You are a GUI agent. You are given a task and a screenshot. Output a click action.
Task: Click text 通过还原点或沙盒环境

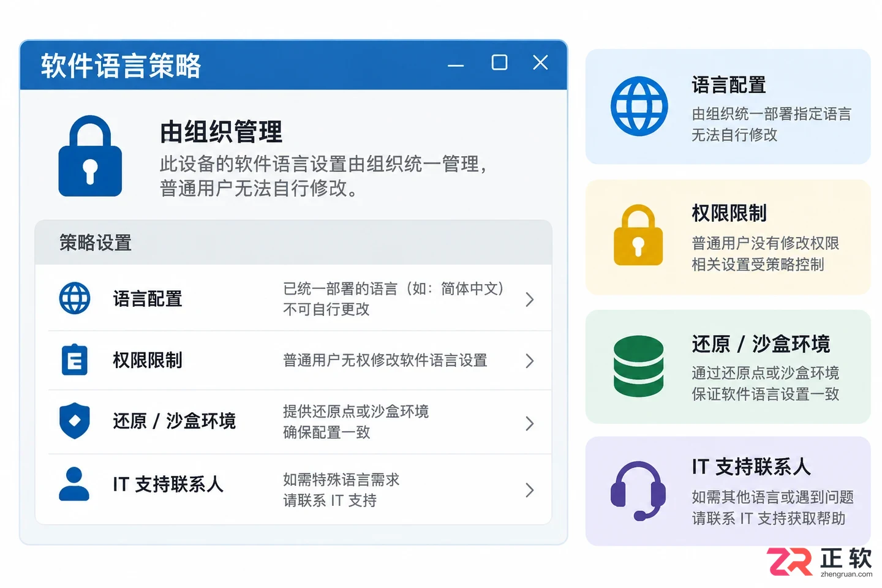click(766, 373)
